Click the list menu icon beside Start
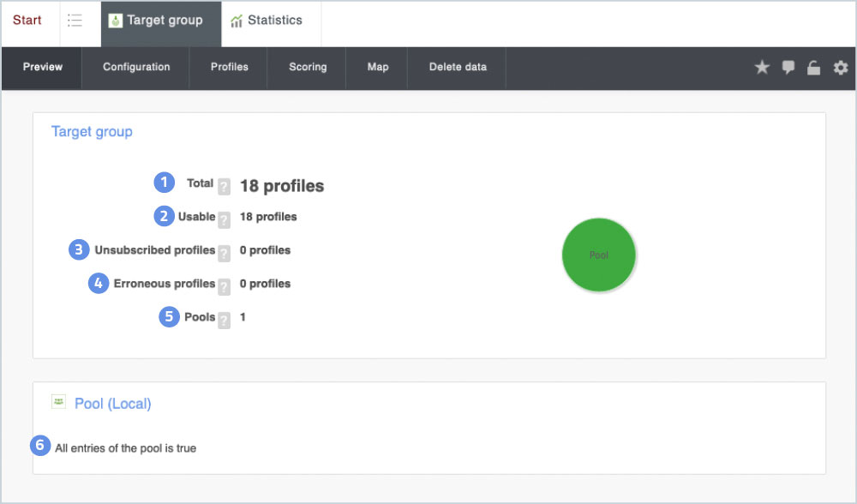This screenshot has width=857, height=504. (x=75, y=21)
